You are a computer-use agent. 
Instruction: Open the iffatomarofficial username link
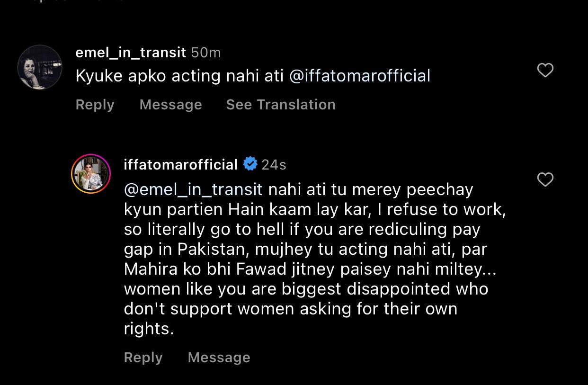(180, 164)
